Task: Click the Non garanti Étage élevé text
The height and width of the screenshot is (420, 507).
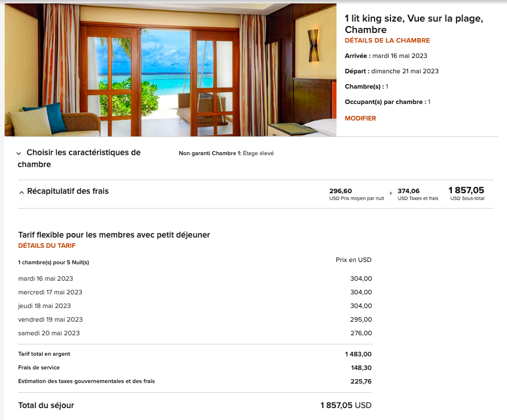Action: click(x=226, y=153)
